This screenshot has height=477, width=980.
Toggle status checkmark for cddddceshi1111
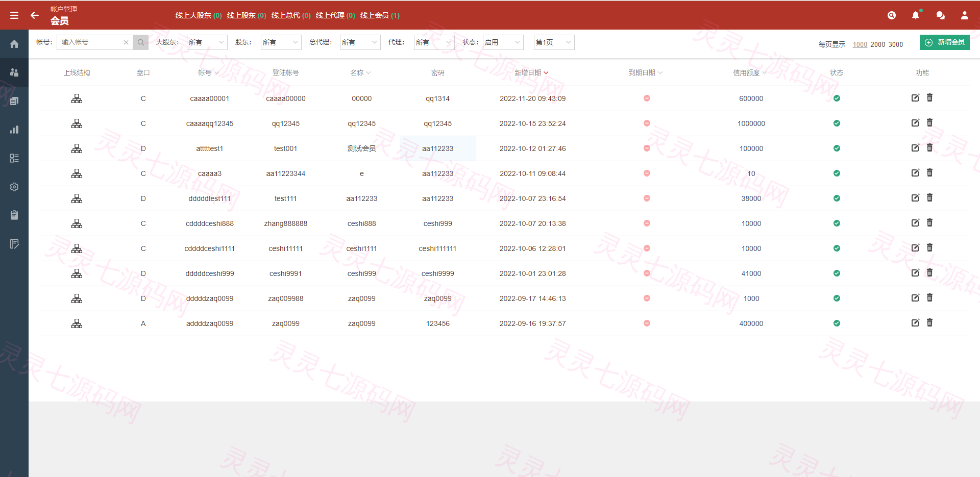837,248
